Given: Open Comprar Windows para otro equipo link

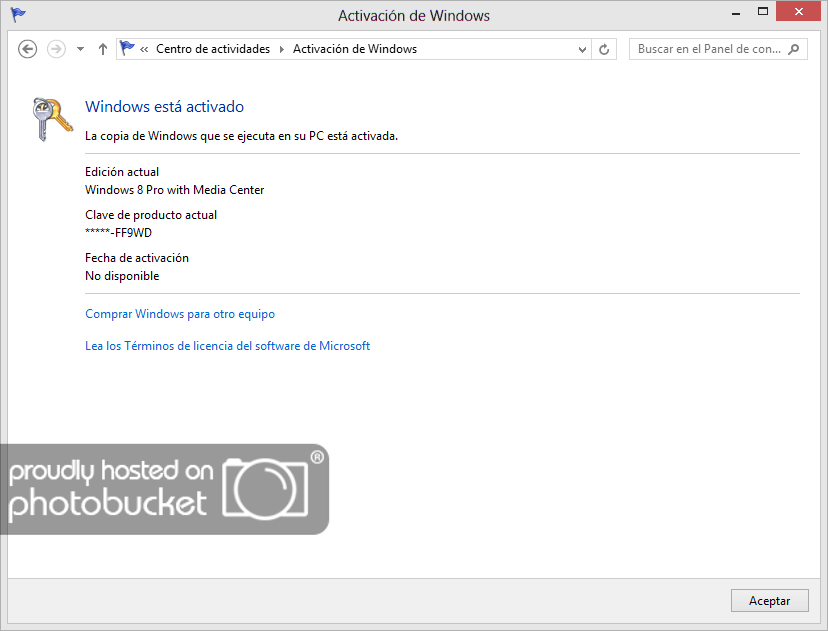Looking at the screenshot, I should (180, 314).
